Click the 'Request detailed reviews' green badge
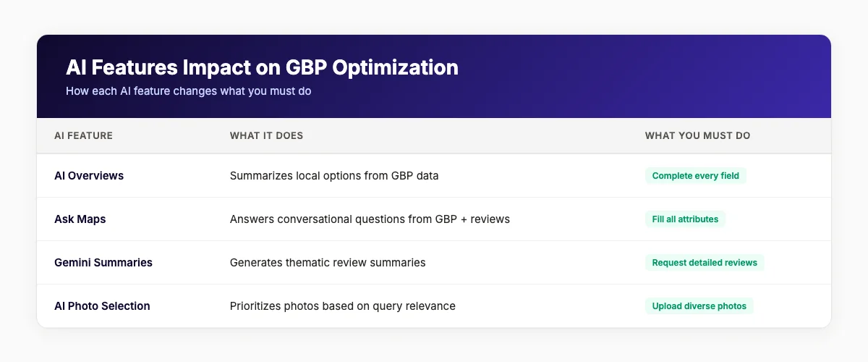Image resolution: width=868 pixels, height=362 pixels. point(705,263)
